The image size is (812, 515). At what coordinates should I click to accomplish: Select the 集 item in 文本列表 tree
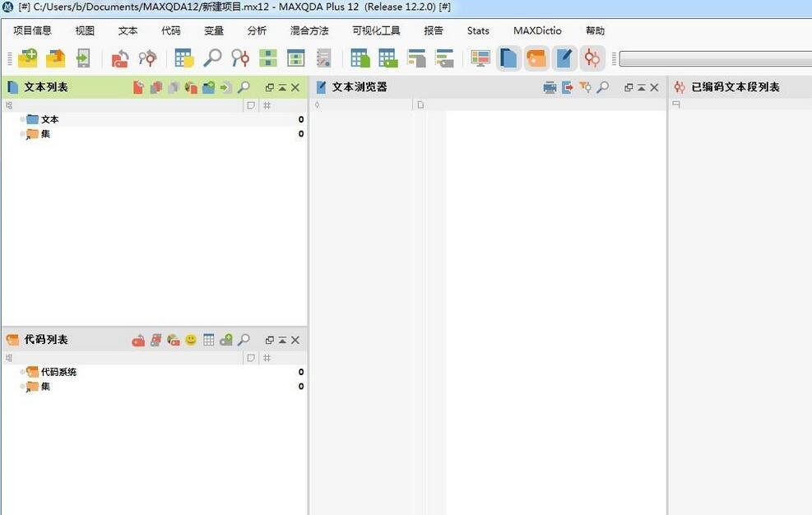45,133
